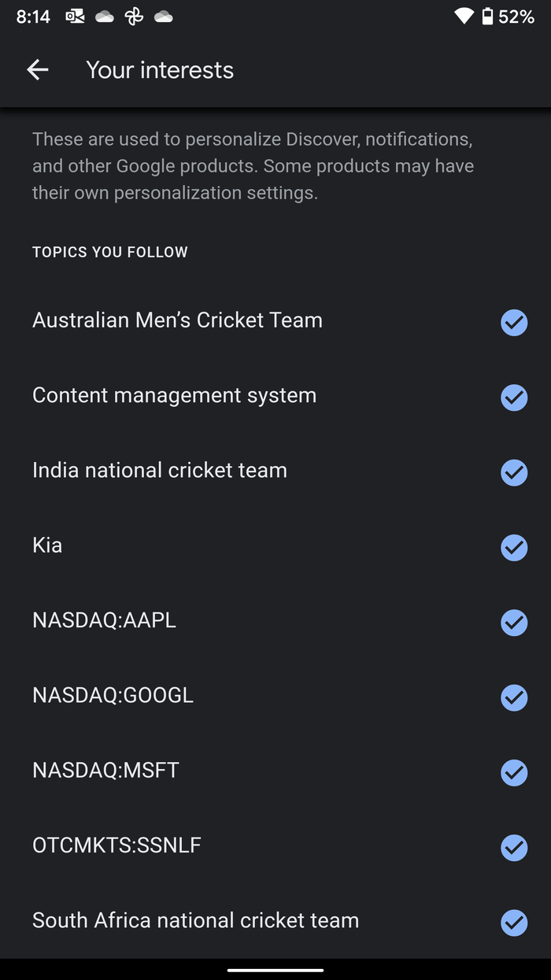Uncheck Australian Men's Cricket Team checkmark
This screenshot has width=551, height=980.
514,322
